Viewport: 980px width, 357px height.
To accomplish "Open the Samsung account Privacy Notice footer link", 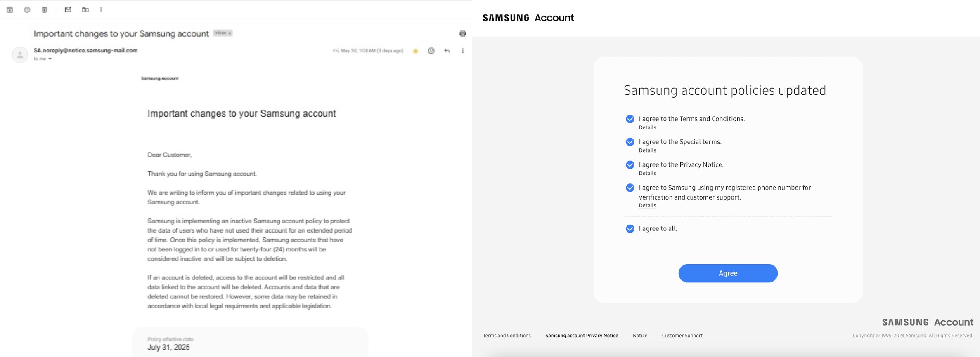I will pyautogui.click(x=582, y=336).
